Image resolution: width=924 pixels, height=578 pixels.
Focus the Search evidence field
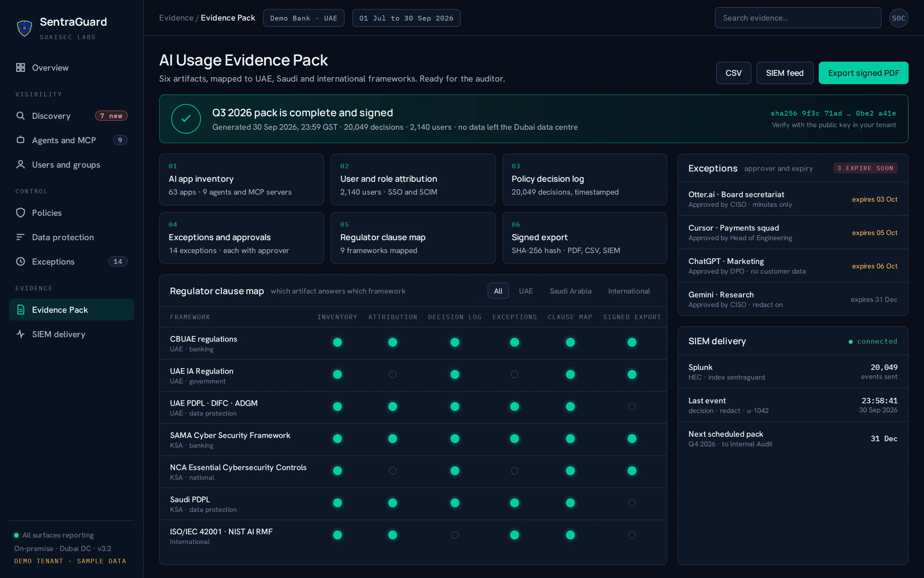point(798,18)
